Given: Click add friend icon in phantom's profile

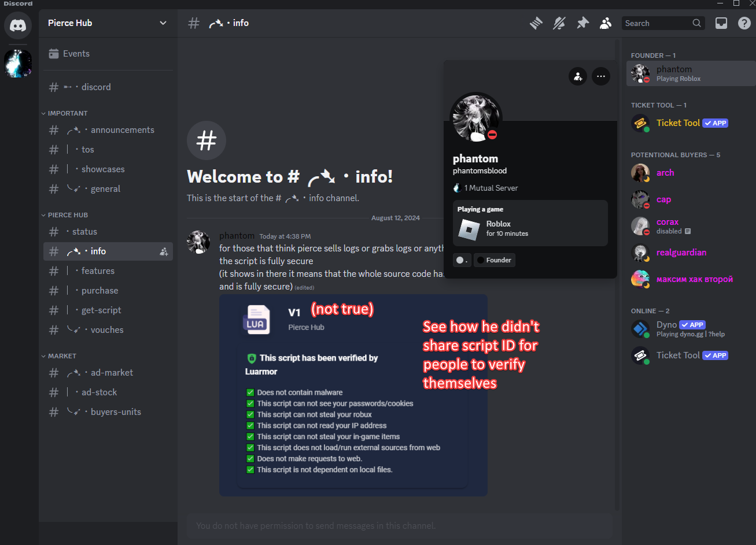Looking at the screenshot, I should click(x=578, y=76).
